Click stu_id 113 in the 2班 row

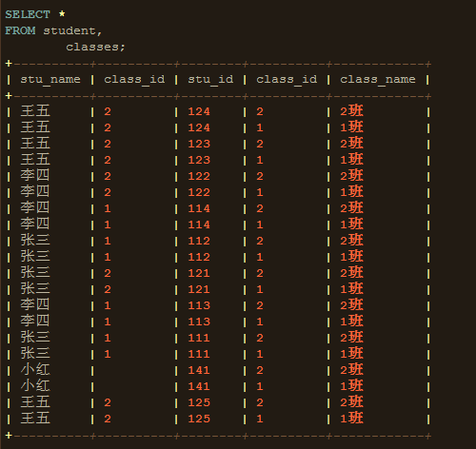(199, 305)
